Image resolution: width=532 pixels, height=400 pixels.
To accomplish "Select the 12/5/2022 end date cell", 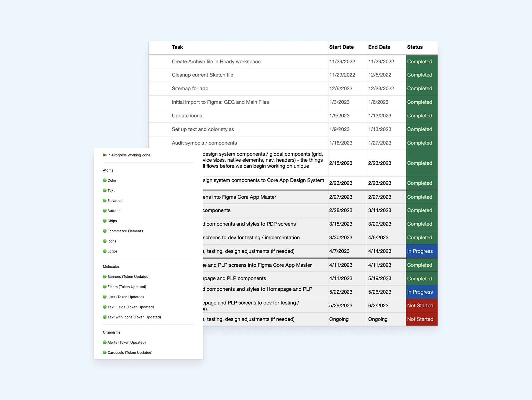I will (387, 75).
